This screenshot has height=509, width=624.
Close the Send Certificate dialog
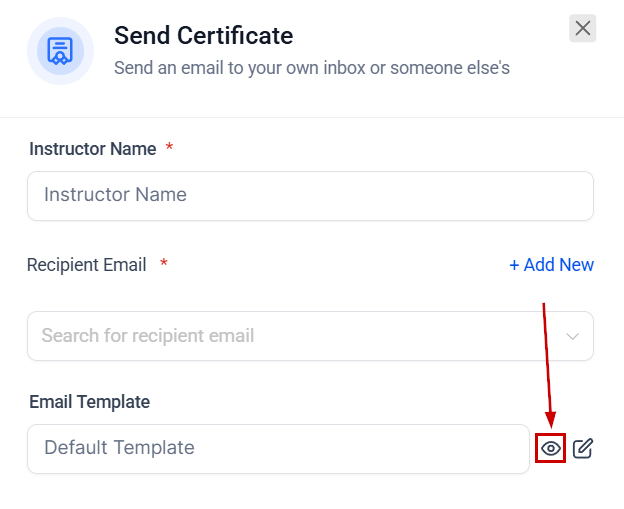coord(583,29)
